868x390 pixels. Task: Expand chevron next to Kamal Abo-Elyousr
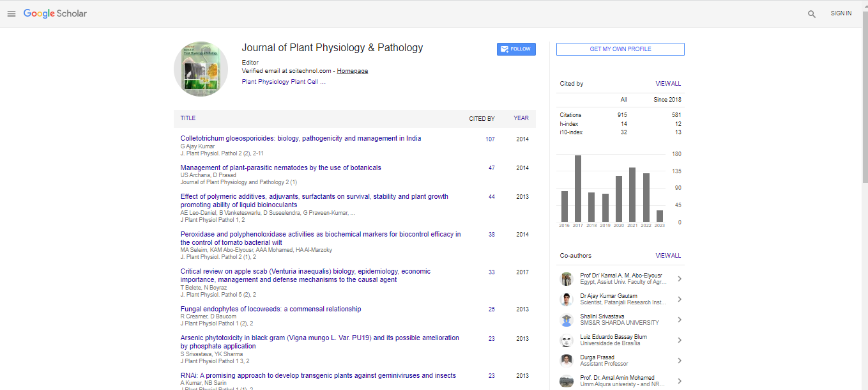(679, 279)
